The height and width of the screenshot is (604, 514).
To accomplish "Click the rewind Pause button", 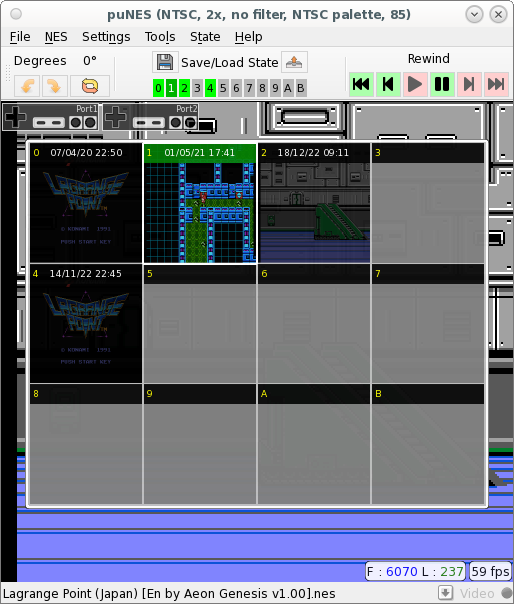I will [442, 84].
